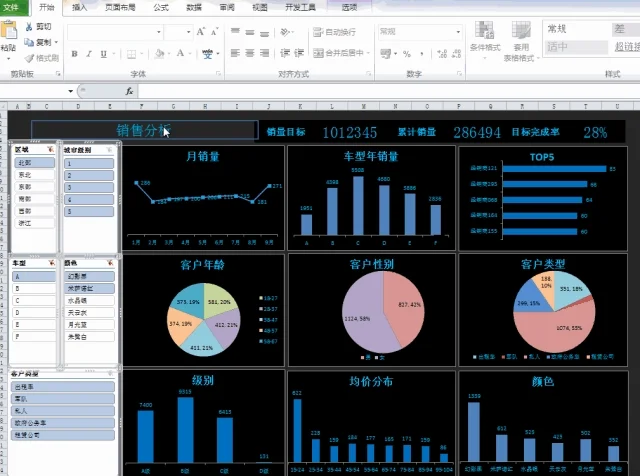
Task: Decrease font size with the smaller A icon
Action: click(x=214, y=31)
